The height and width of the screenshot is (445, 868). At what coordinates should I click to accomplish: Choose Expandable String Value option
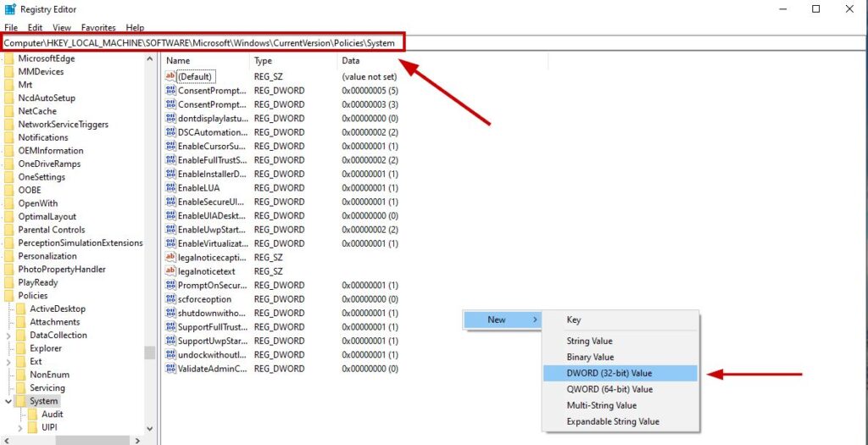coord(620,421)
